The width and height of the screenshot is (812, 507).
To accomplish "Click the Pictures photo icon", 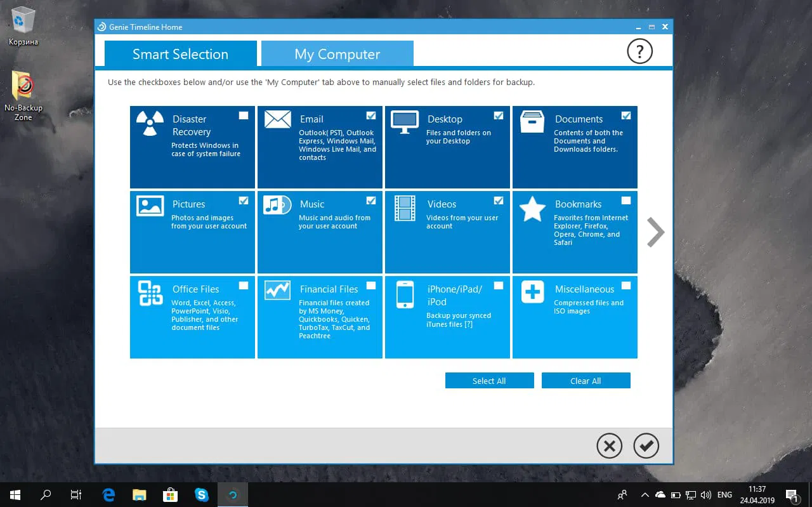I will coord(150,206).
